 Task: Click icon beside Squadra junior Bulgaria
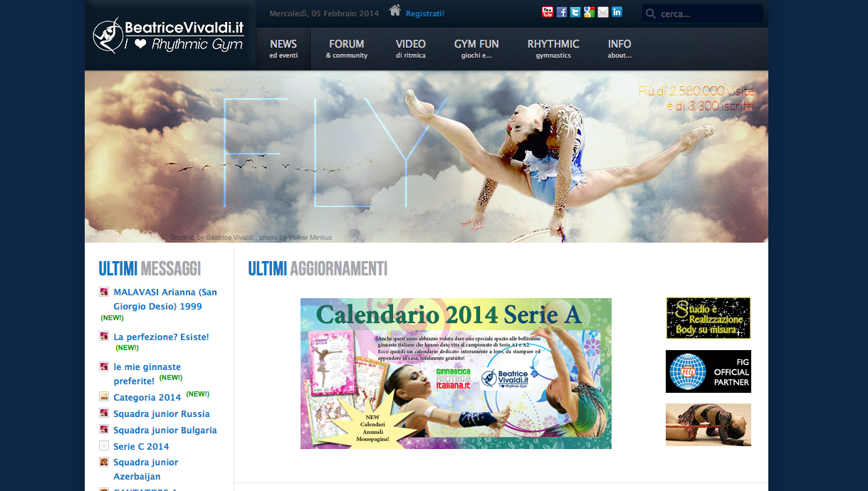[x=104, y=430]
